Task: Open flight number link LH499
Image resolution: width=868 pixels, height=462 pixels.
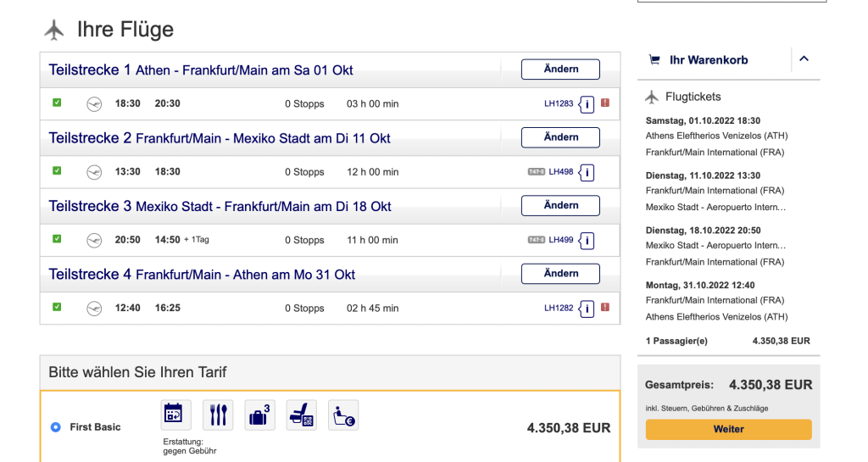Action: (x=561, y=241)
